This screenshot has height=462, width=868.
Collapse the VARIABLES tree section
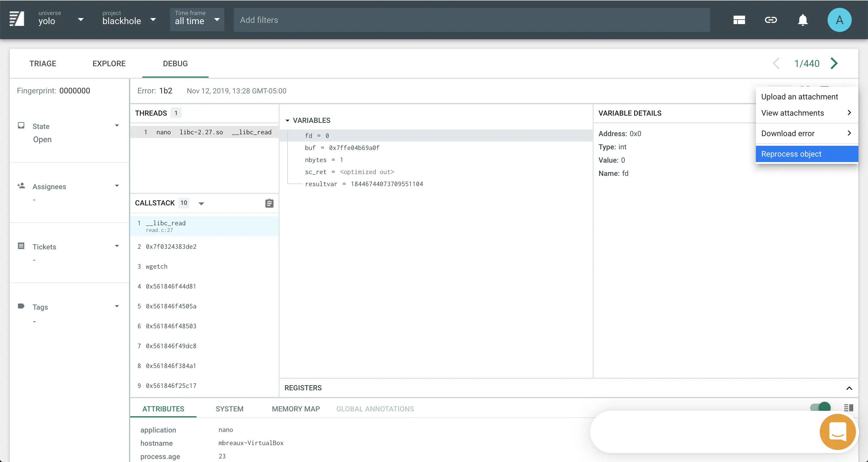(x=288, y=120)
